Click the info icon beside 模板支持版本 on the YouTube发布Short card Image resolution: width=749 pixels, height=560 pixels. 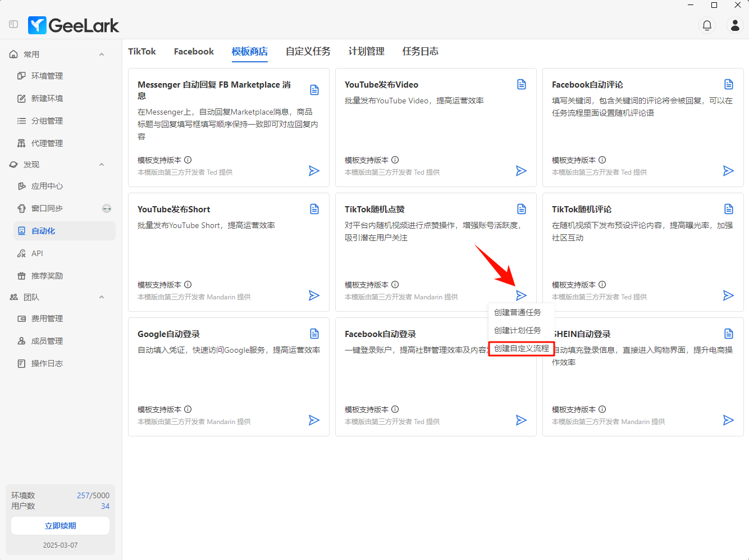188,285
